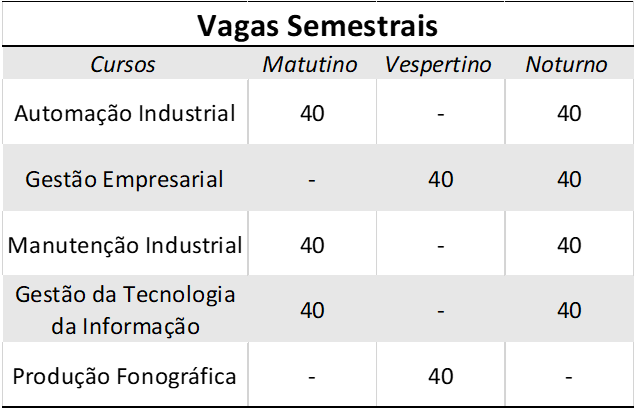Click the "Vagas Semestrais" table title
This screenshot has width=636, height=409.
tap(317, 23)
